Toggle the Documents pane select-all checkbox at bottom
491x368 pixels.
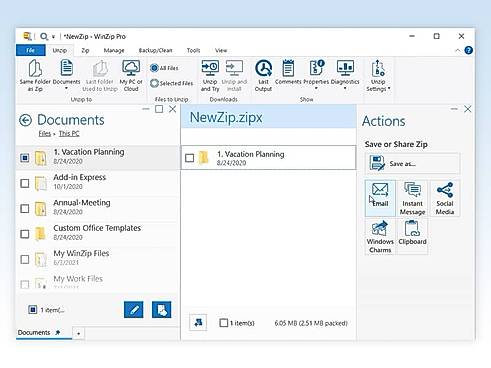(32, 310)
